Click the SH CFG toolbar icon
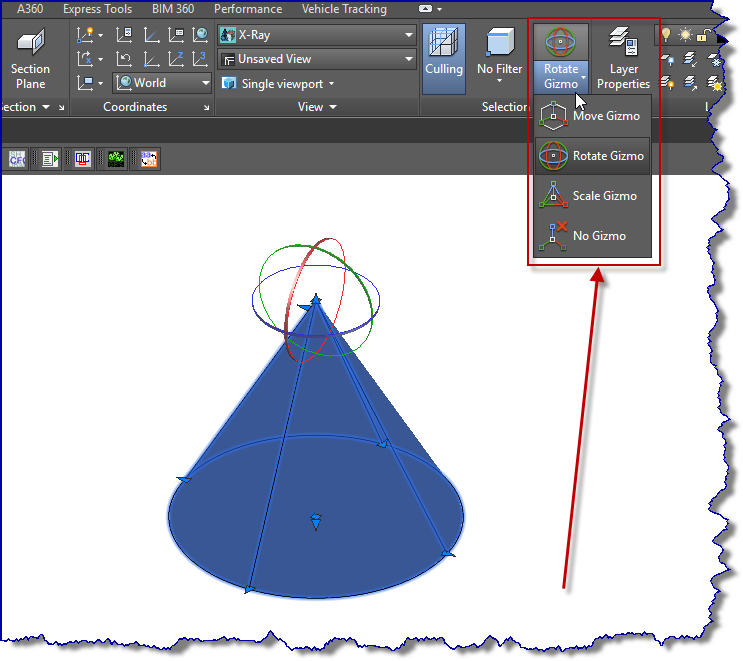743x661 pixels. pyautogui.click(x=18, y=159)
